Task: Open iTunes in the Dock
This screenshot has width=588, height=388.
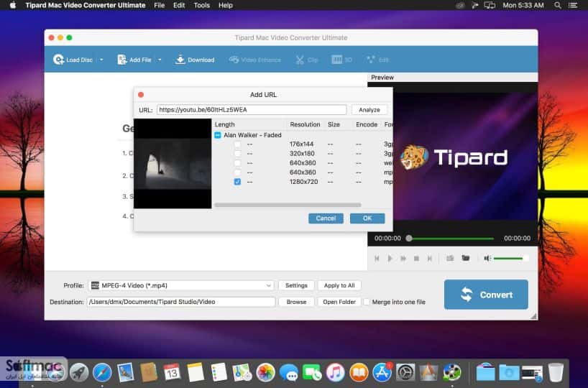Action: [335, 373]
